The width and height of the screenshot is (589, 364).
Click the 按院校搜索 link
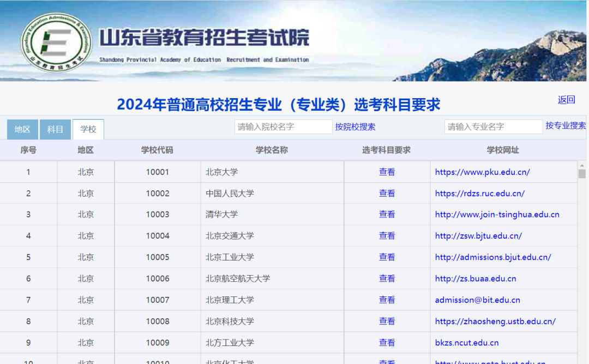[356, 127]
